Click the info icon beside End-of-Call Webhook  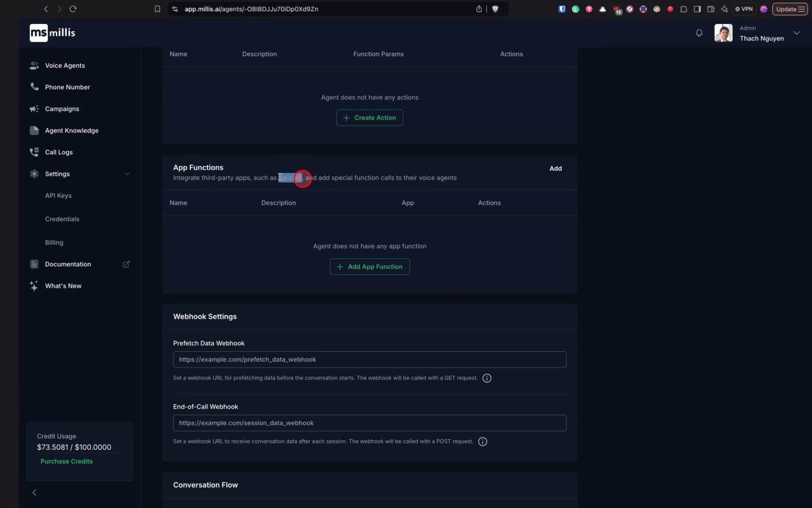[482, 441]
